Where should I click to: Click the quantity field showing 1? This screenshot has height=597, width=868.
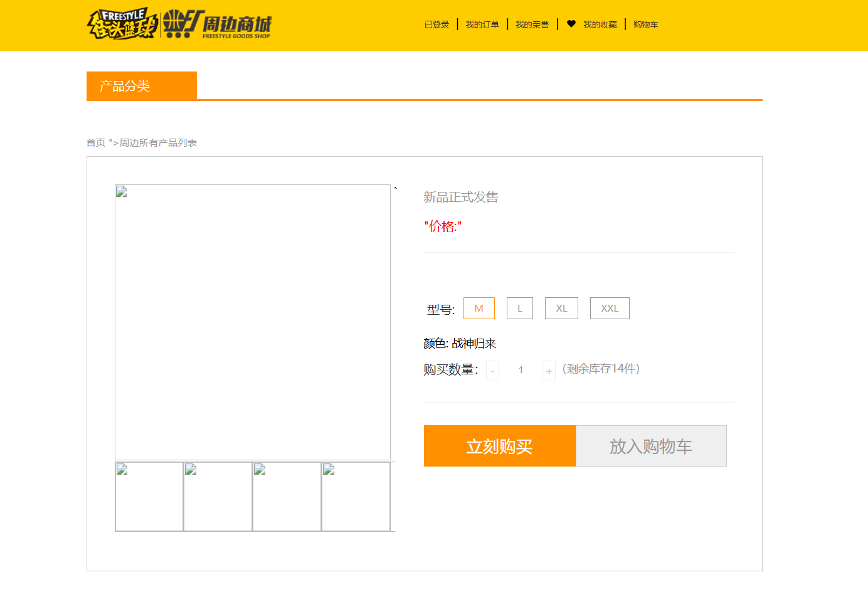coord(521,371)
